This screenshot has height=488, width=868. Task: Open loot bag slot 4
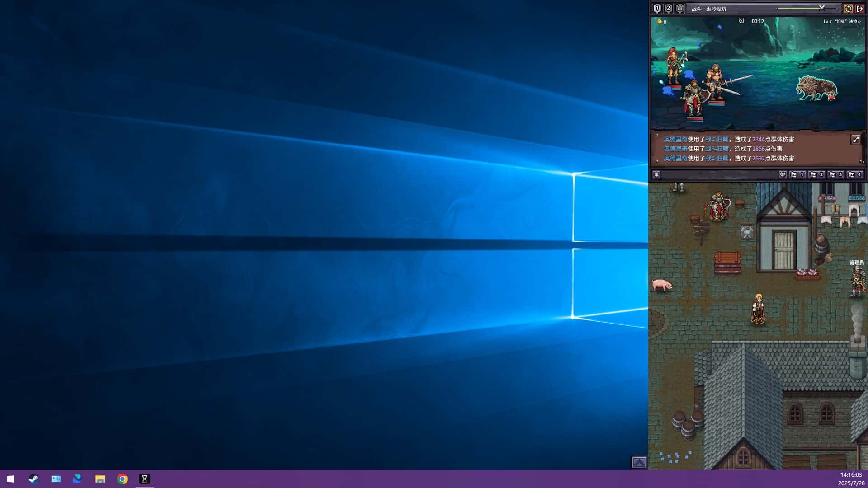(854, 174)
